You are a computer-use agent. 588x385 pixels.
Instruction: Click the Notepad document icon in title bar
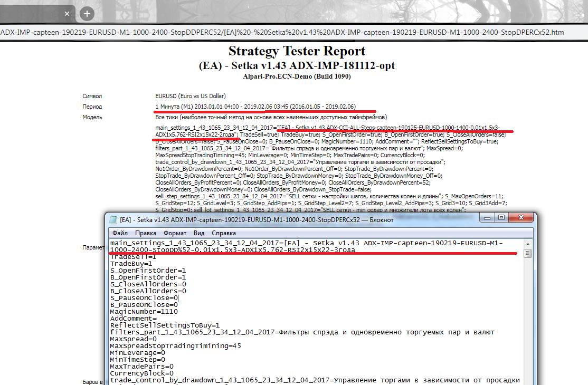113,220
